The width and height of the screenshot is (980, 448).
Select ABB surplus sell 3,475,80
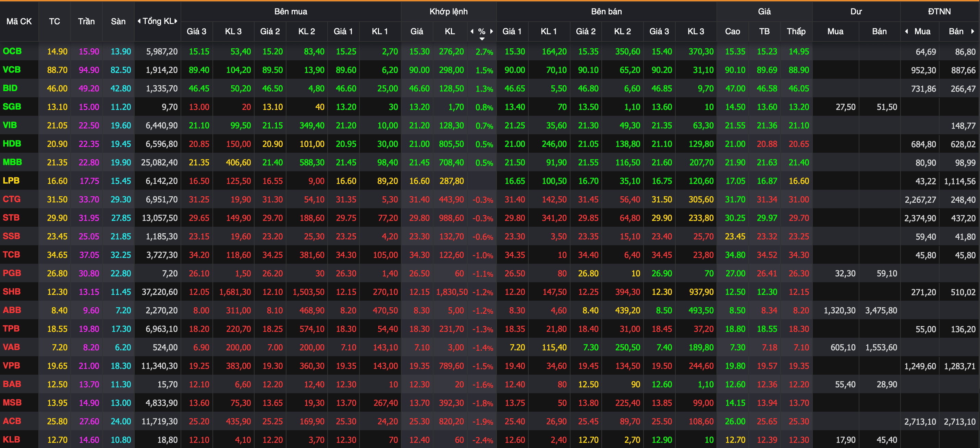pyautogui.click(x=881, y=310)
